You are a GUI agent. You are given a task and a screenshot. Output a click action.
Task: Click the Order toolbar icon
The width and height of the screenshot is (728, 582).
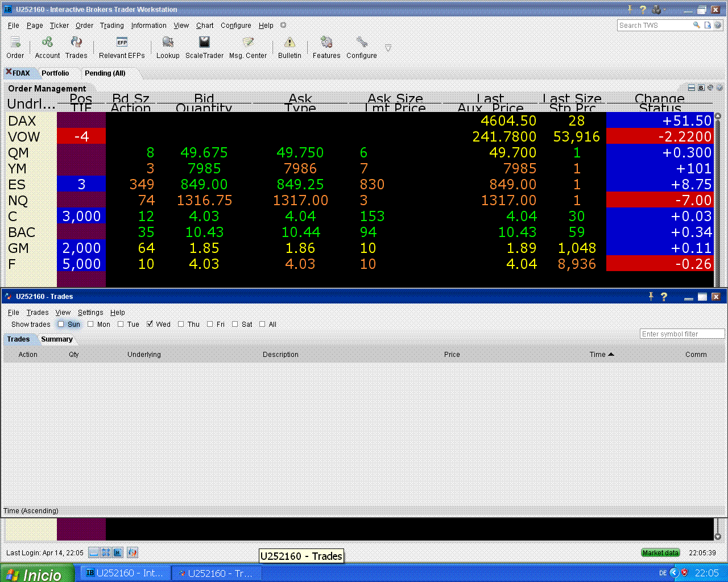tap(15, 47)
